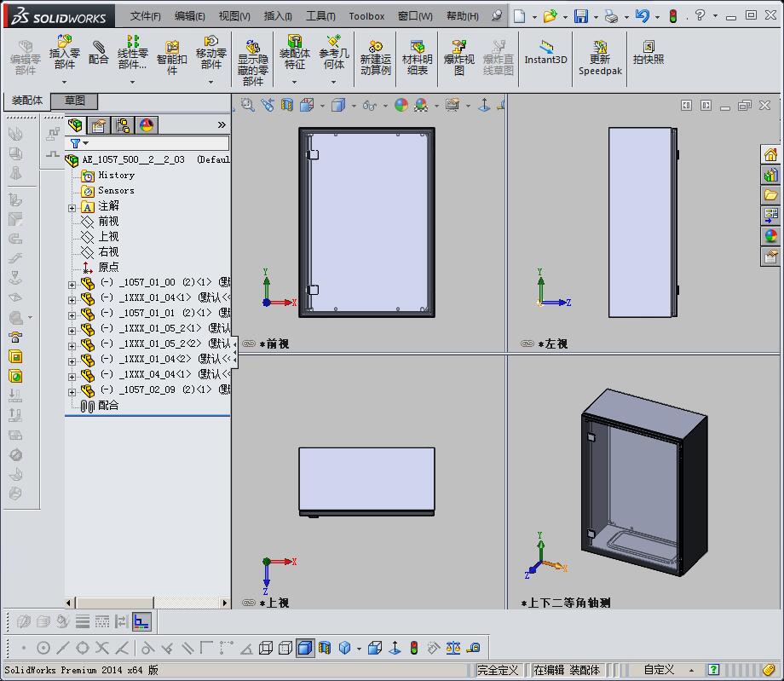Toggle the 显示隐藏的零部件 visibility tool

253,61
